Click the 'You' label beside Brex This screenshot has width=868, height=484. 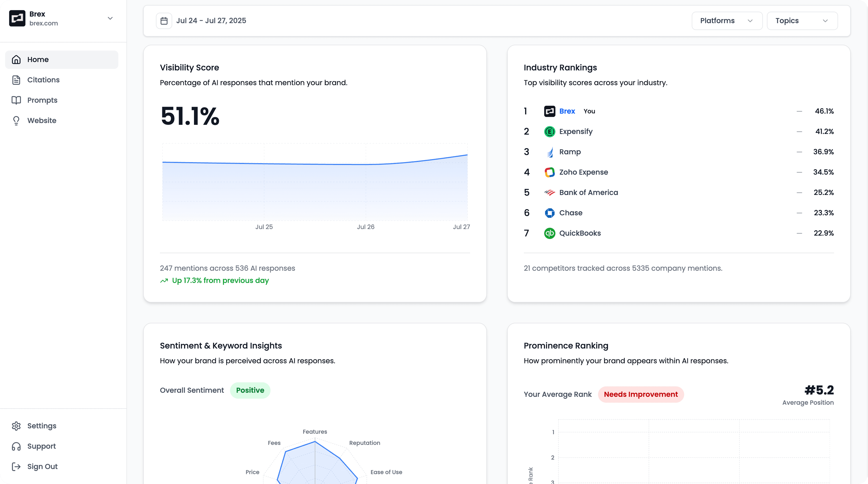click(589, 111)
